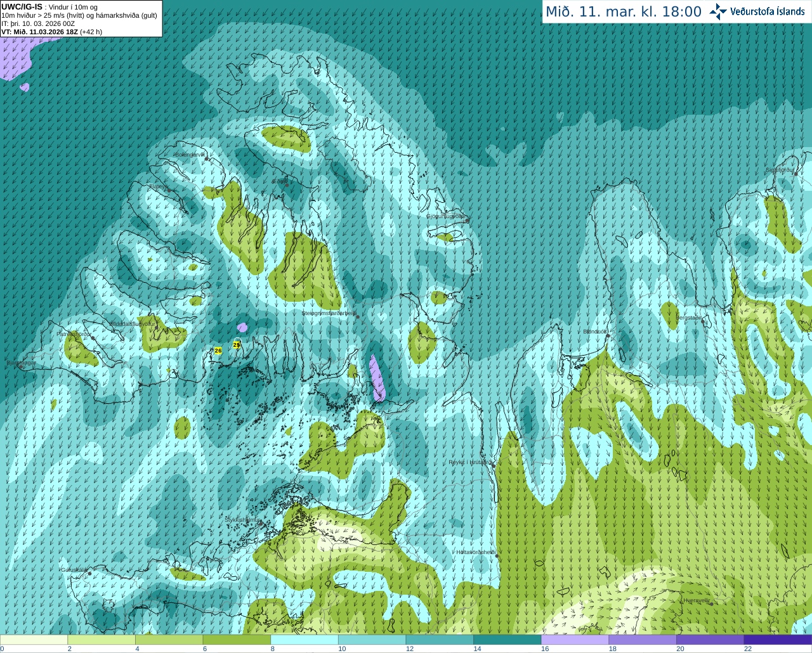
Task: Click the Bíldudalsflugvöllur place label
Action: point(133,323)
